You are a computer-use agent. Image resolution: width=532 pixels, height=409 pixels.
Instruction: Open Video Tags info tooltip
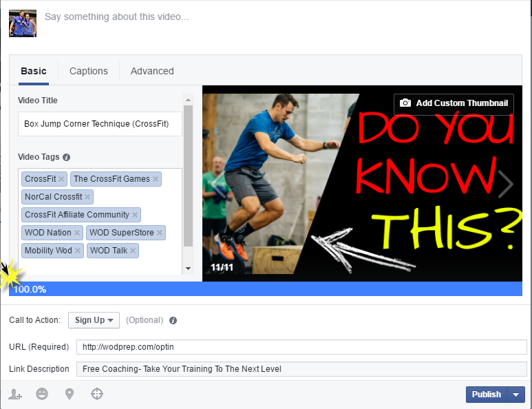tap(67, 157)
